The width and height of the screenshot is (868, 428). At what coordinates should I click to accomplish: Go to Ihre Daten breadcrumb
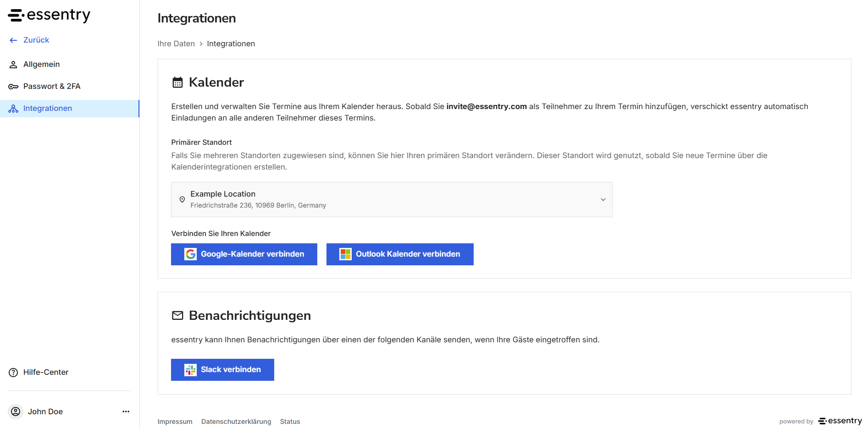point(176,44)
